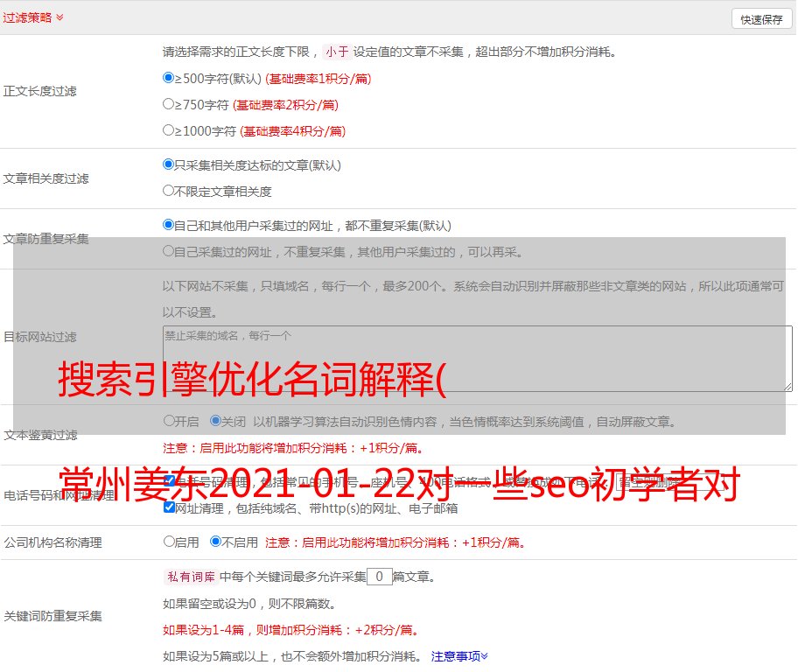Select 自己采集过的网址，不重复采集 option
Screen dimensions: 798x672
[168, 251]
